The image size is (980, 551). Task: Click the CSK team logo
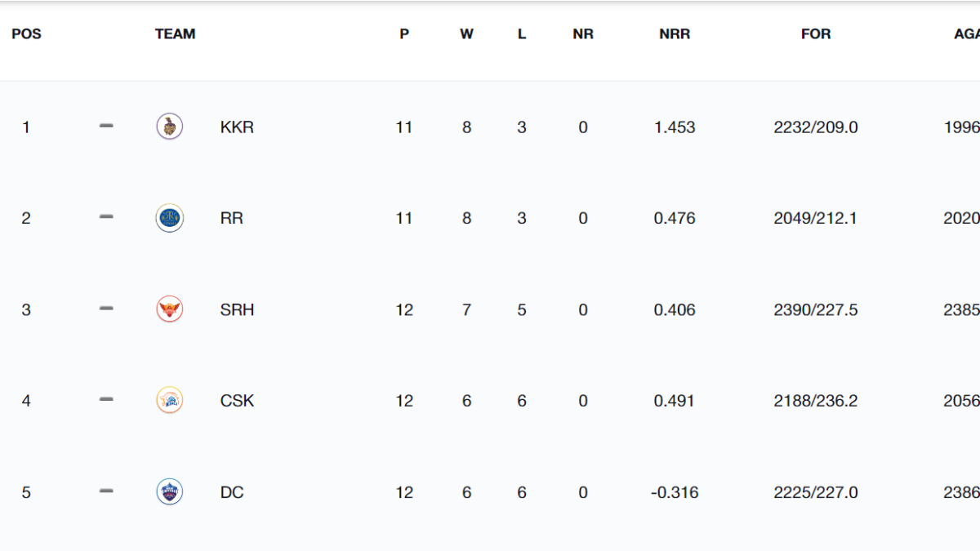click(169, 401)
